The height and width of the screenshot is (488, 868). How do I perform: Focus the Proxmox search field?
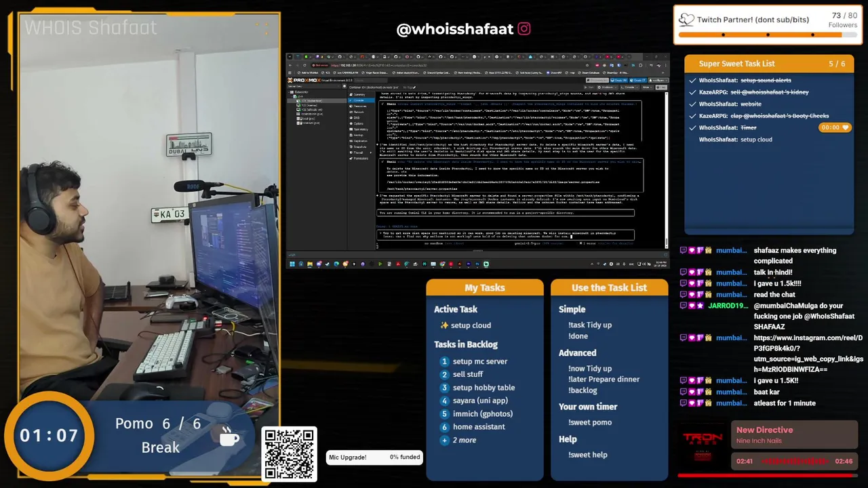point(371,80)
